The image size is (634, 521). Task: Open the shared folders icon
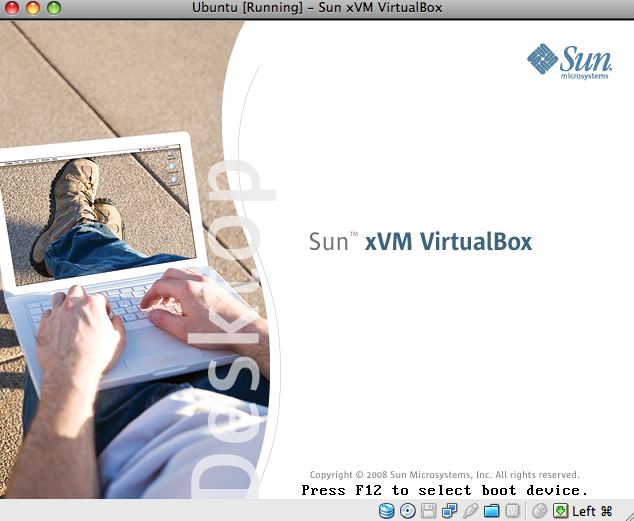tap(492, 511)
